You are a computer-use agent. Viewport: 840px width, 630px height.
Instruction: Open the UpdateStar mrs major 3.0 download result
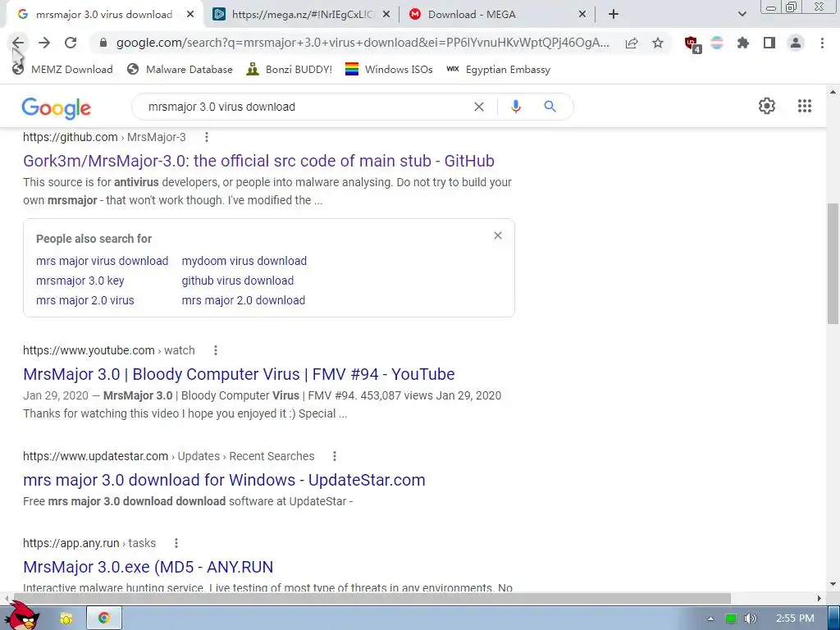[x=224, y=480]
